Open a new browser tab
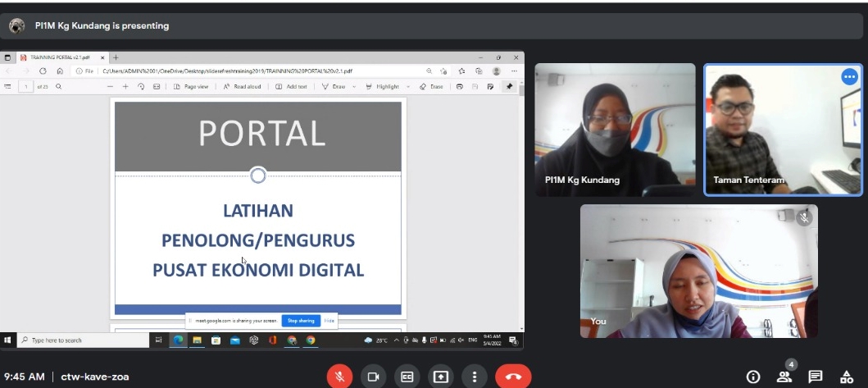Viewport: 868px width, 388px height. (116, 57)
